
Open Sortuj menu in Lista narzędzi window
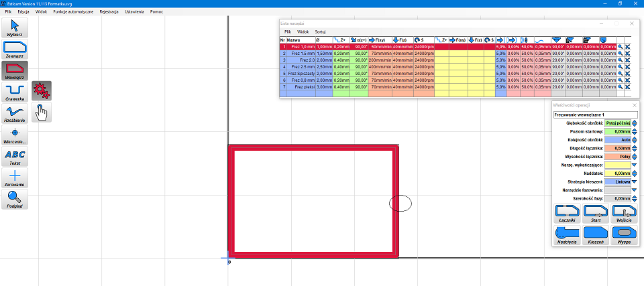pyautogui.click(x=321, y=31)
